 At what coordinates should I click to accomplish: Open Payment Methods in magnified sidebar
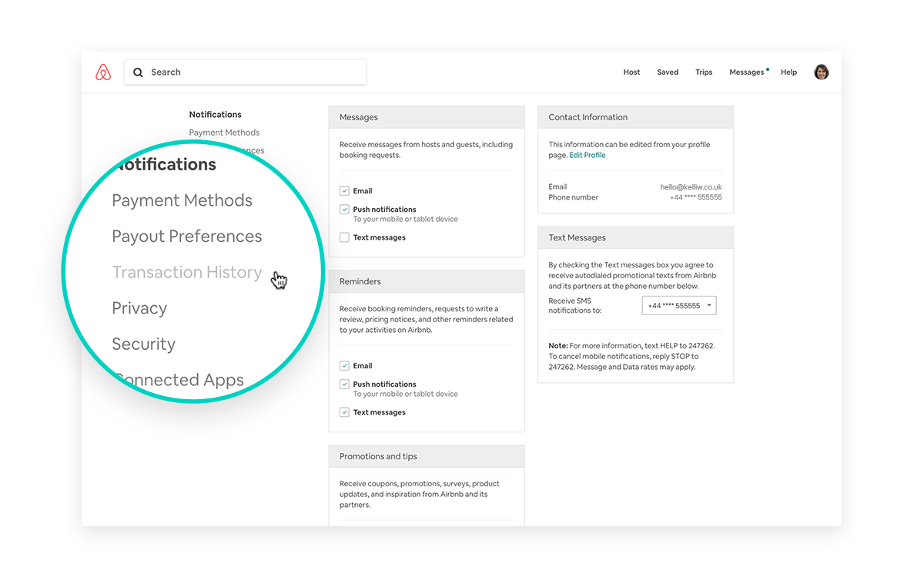point(182,200)
